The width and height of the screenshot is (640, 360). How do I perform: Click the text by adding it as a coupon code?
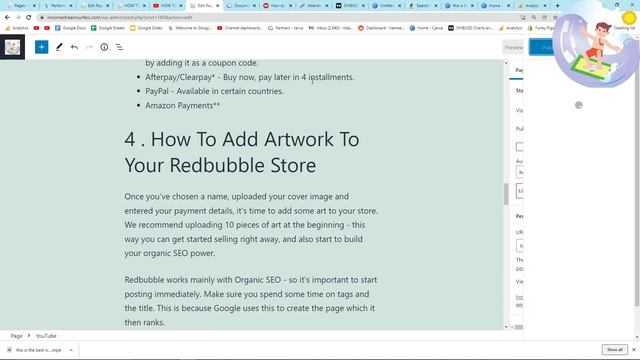tap(202, 63)
